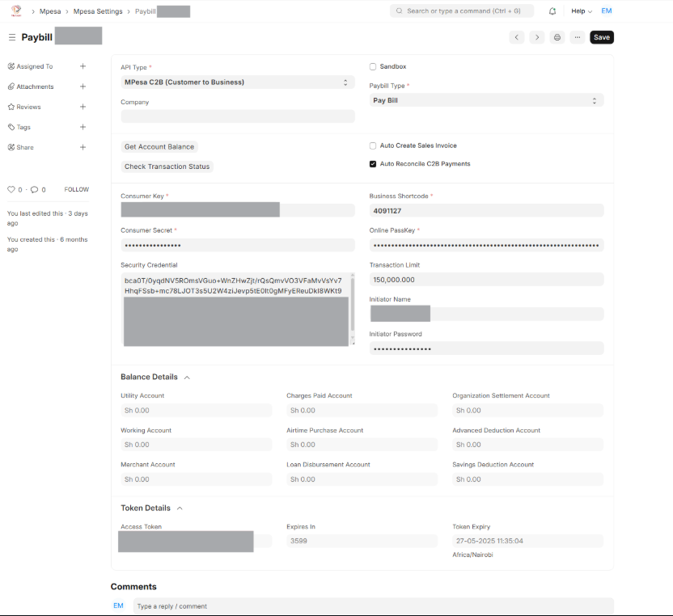Click Get Account Balance button
This screenshot has width=673, height=616.
pos(159,146)
